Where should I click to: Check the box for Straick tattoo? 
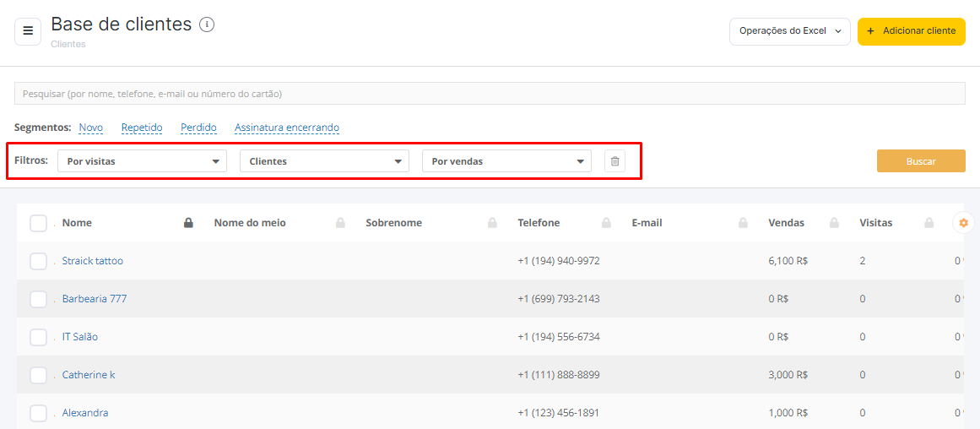pos(39,262)
